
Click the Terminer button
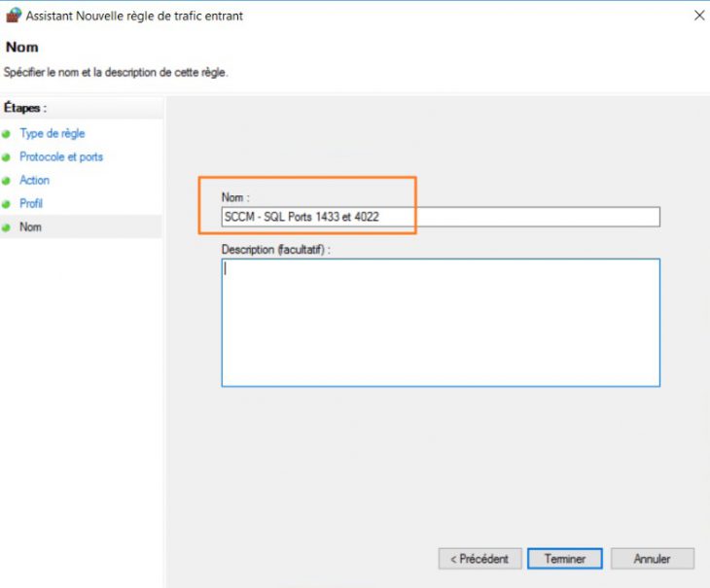(565, 559)
